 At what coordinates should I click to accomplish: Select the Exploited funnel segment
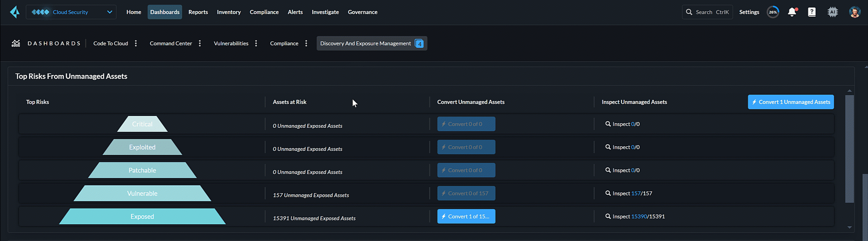142,147
